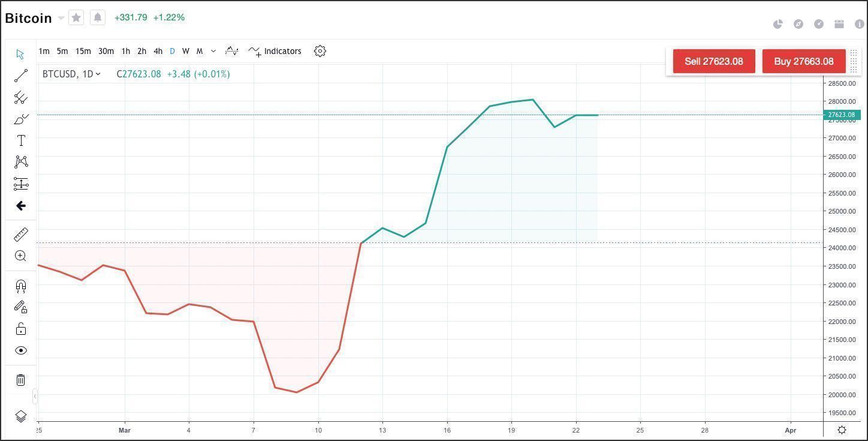Click Sell 27623.08 button

click(x=713, y=61)
